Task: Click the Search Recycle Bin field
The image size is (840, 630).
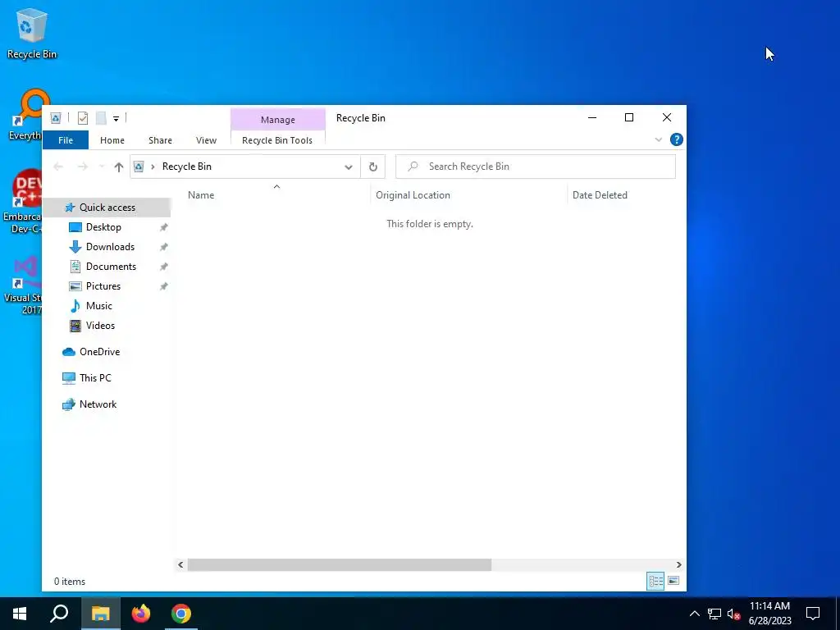Action: click(535, 167)
